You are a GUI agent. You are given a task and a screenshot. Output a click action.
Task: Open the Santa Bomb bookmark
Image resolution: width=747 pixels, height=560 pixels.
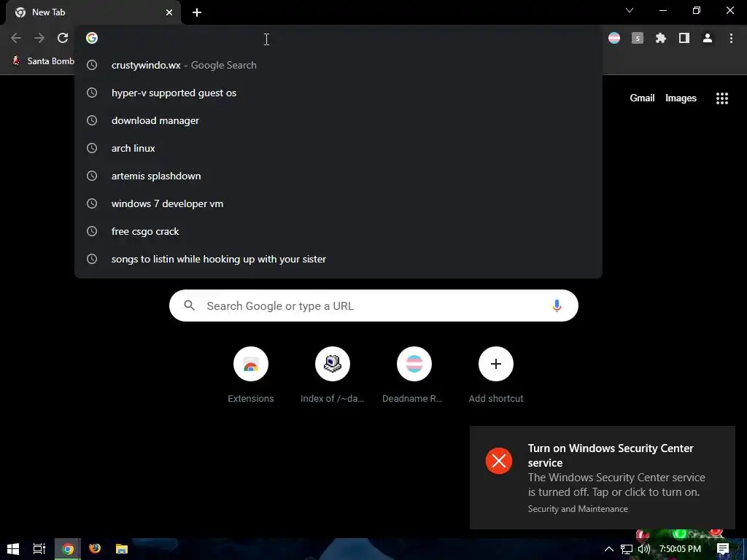pyautogui.click(x=43, y=61)
